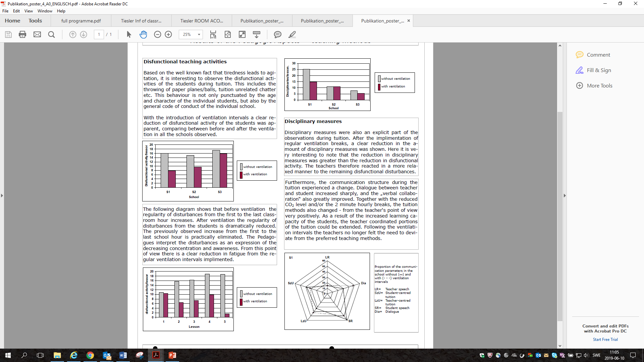
Task: Open the Edit menu
Action: [x=16, y=11]
